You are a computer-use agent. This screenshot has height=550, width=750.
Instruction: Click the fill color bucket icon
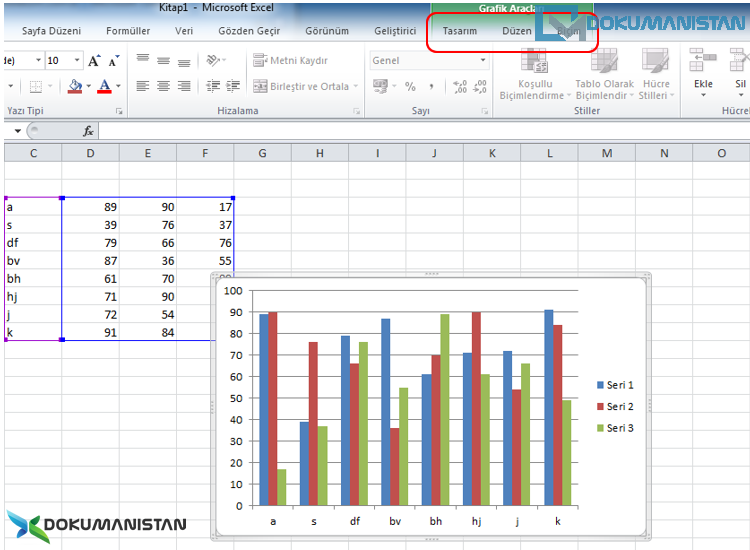(x=75, y=86)
